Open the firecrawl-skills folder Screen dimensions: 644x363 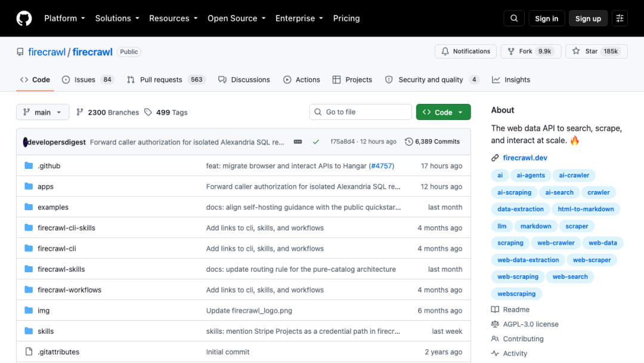[61, 269]
